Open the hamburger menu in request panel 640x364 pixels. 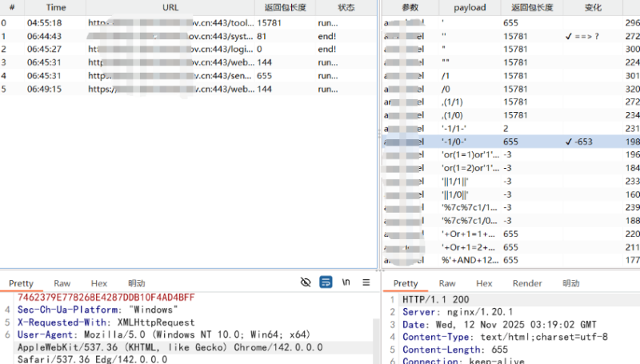click(x=366, y=282)
